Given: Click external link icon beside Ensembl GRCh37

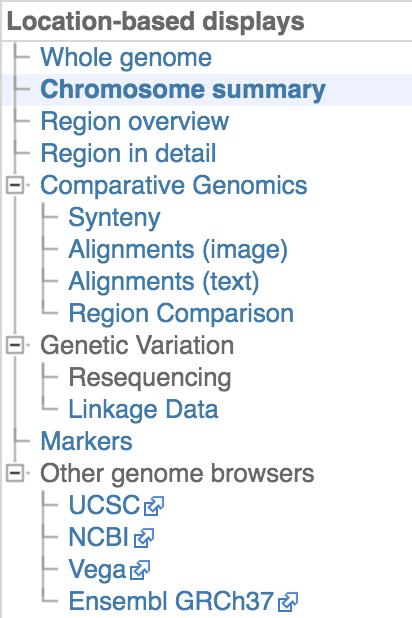Looking at the screenshot, I should click(x=288, y=602).
